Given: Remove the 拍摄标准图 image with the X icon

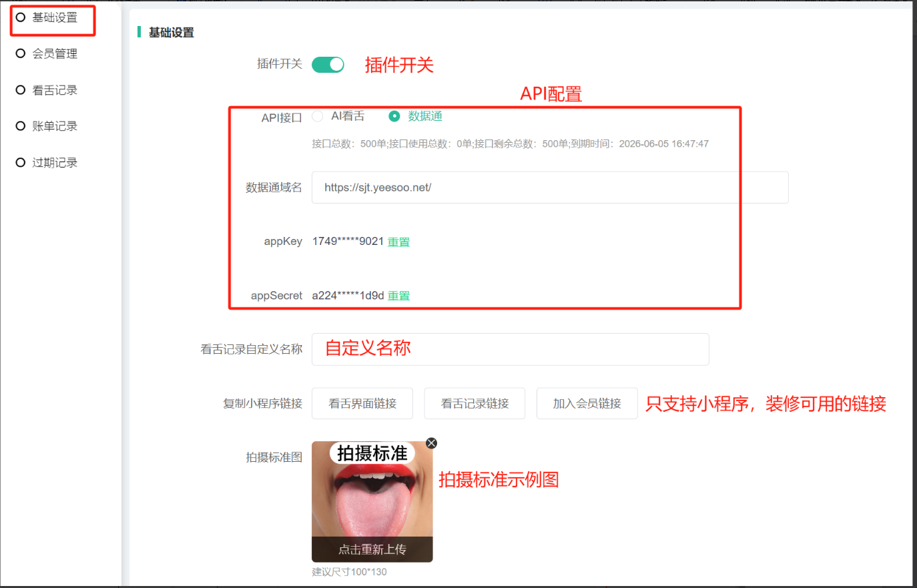Looking at the screenshot, I should (432, 443).
